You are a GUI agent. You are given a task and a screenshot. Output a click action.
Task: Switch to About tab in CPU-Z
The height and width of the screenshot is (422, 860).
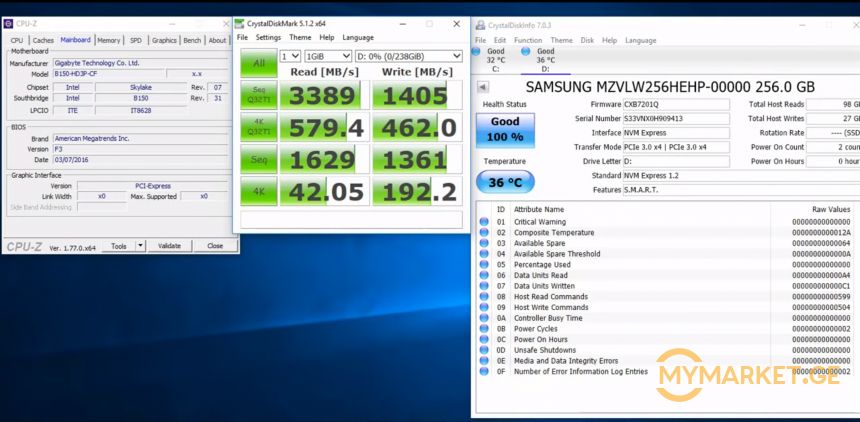pos(217,41)
